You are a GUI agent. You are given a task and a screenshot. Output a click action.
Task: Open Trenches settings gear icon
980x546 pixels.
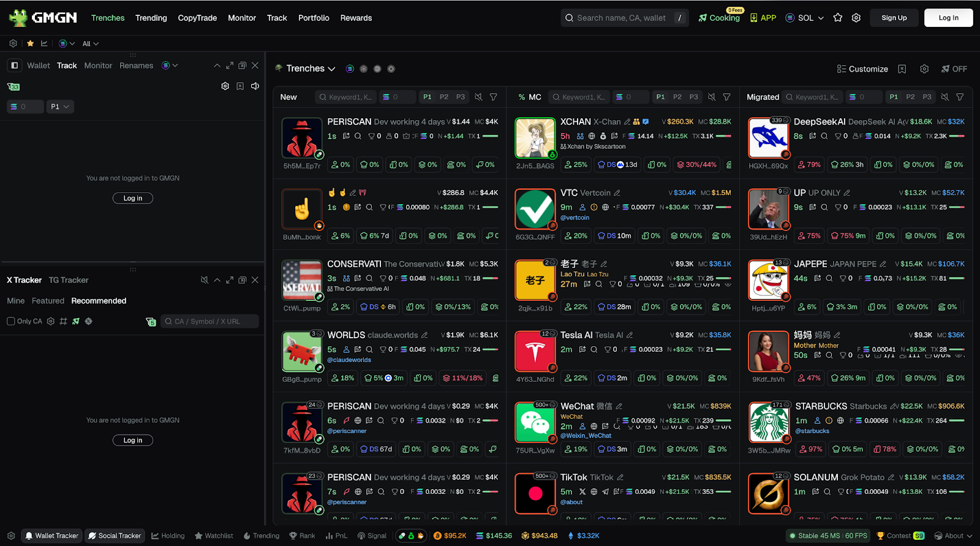point(924,69)
